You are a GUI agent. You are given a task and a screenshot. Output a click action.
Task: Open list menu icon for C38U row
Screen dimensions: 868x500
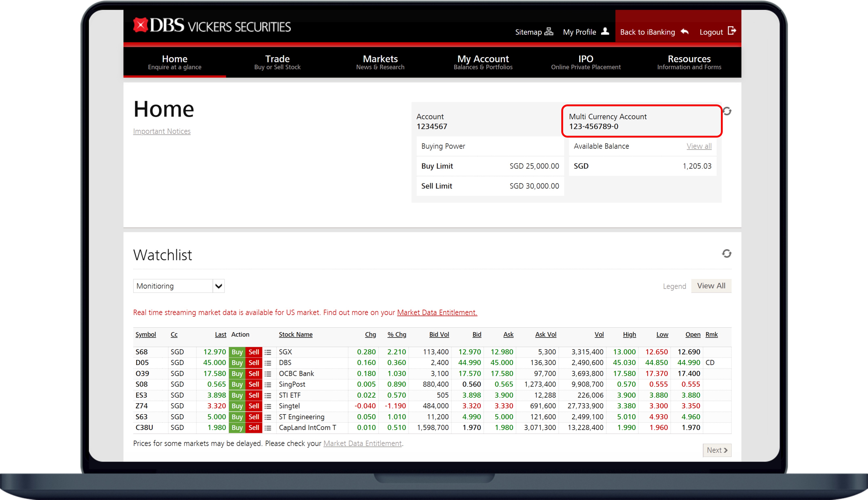pyautogui.click(x=268, y=428)
